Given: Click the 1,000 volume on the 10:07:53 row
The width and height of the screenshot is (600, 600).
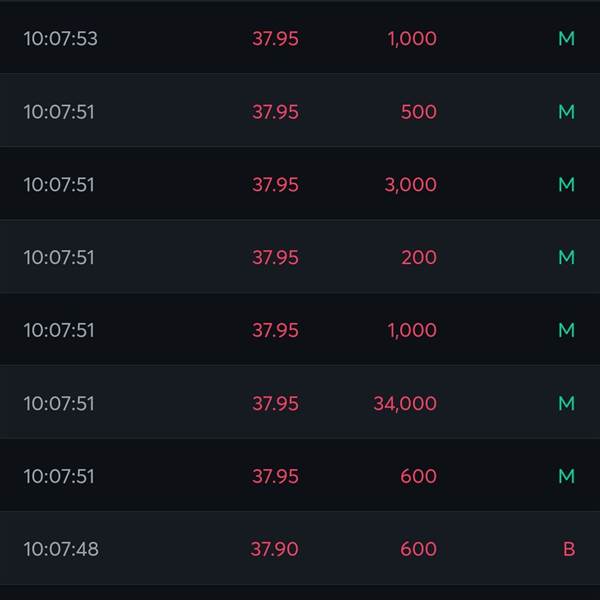Looking at the screenshot, I should [412, 39].
